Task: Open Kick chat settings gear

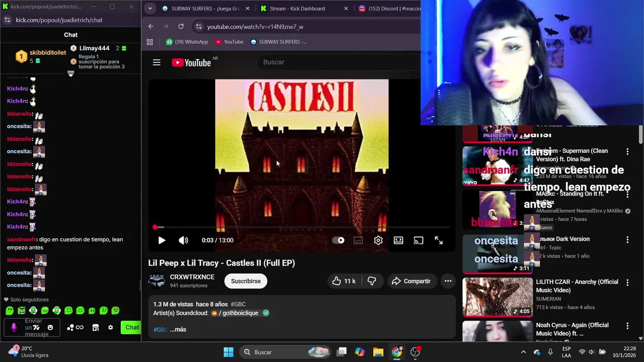Action: 111,328
